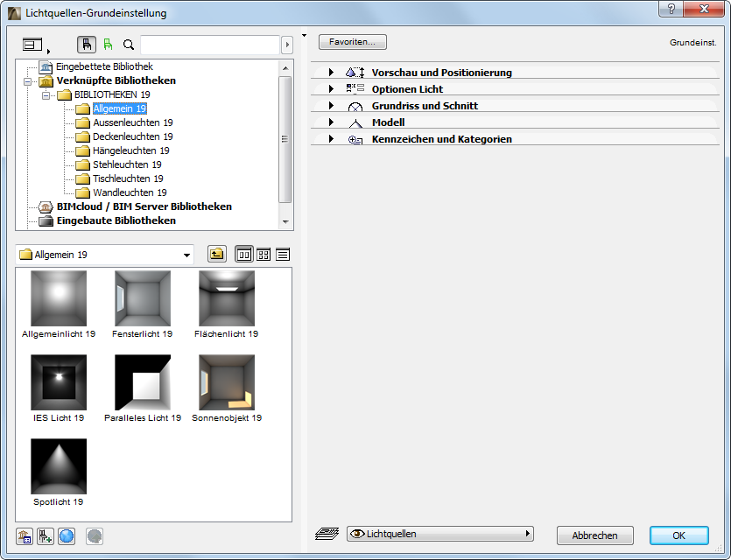Click the Grundeinst. label
731x560 pixels.
click(692, 42)
